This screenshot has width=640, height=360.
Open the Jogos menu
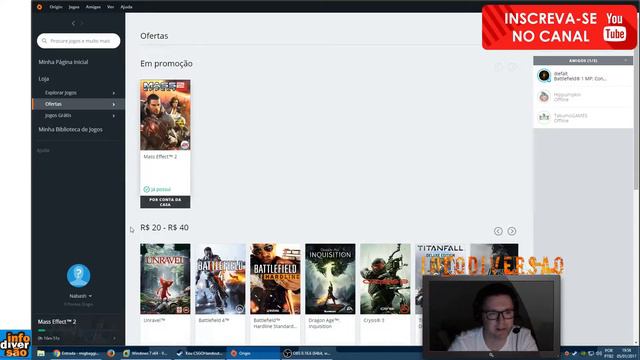74,7
